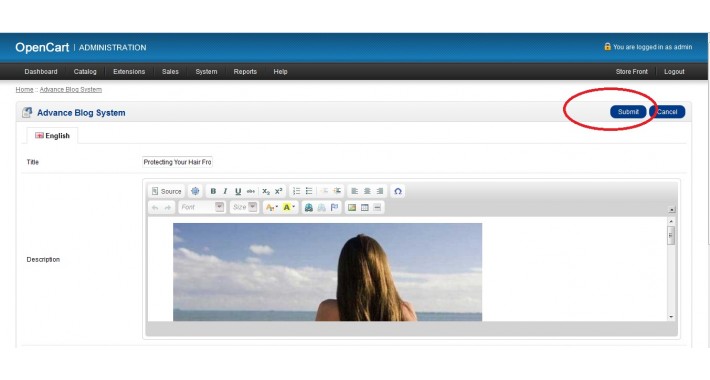Apply italic formatting
This screenshot has height=380, width=710.
coord(225,191)
